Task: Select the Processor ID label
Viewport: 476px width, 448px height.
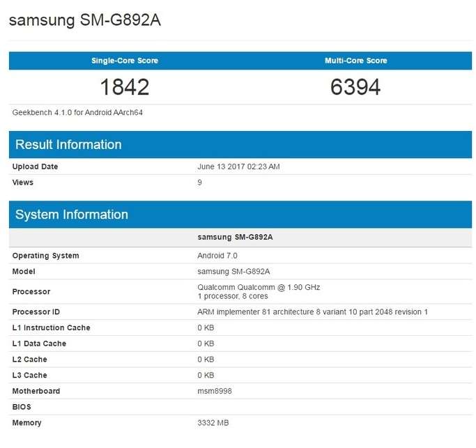Action: 36,312
